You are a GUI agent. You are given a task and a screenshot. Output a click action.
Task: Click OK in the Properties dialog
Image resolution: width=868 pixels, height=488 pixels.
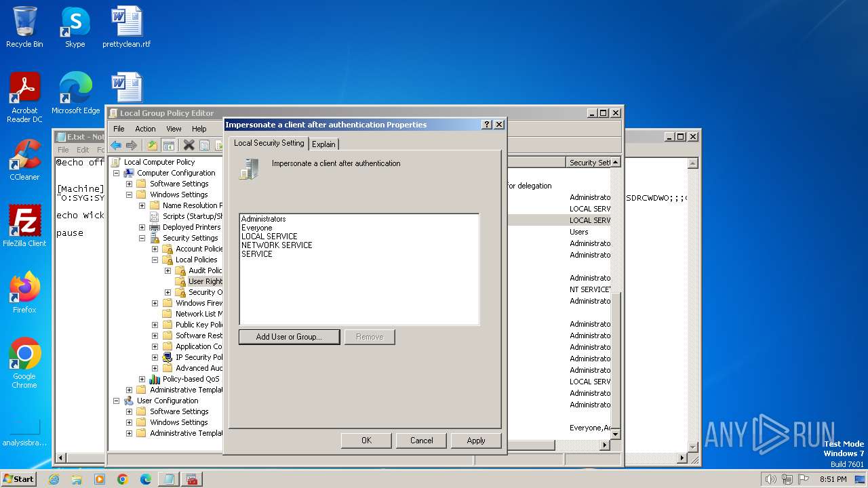coord(366,441)
